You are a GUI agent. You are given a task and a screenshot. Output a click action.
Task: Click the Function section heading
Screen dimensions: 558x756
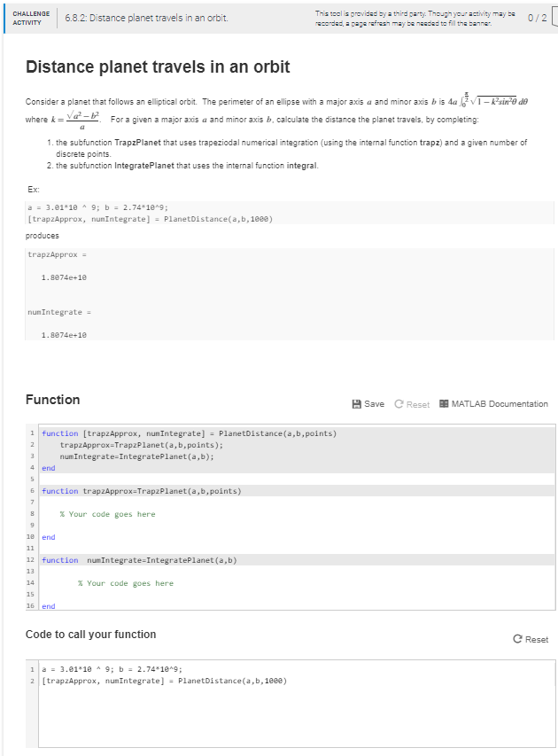click(x=54, y=399)
